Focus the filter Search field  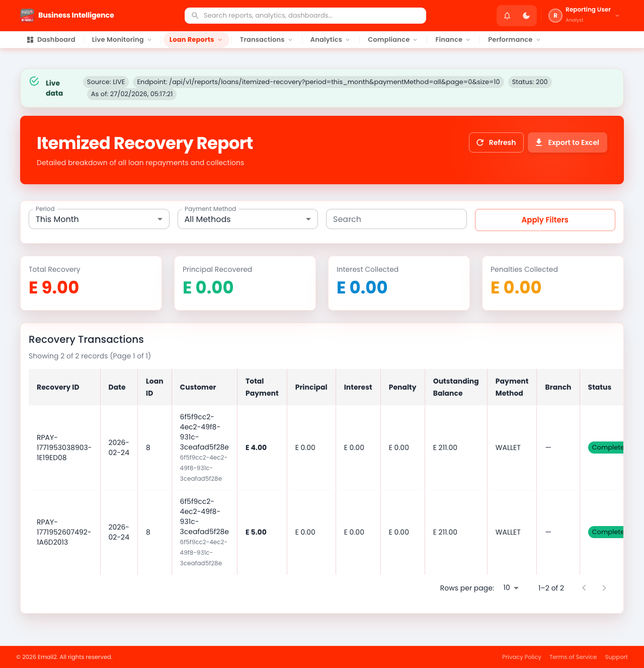pos(396,219)
